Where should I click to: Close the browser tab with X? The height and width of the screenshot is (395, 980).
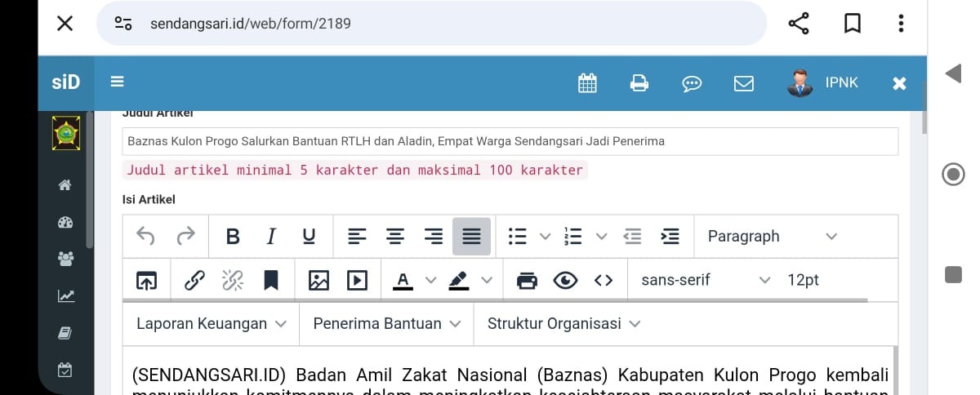65,24
